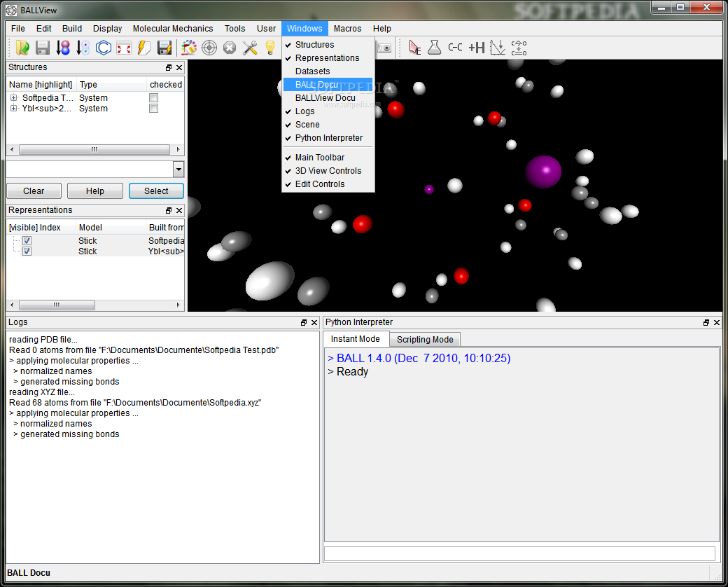Click the download icon with dotted molecule
728x587 pixels.
[x=83, y=48]
